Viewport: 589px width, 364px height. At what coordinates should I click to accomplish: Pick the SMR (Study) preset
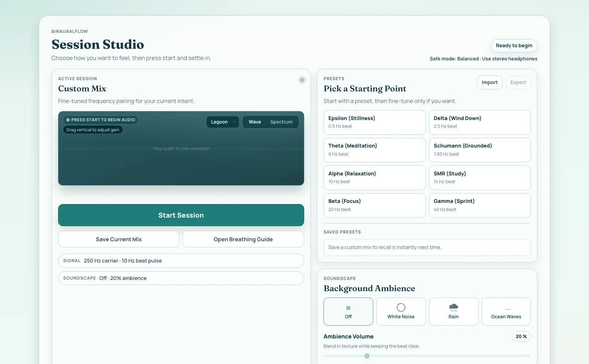[x=479, y=177]
